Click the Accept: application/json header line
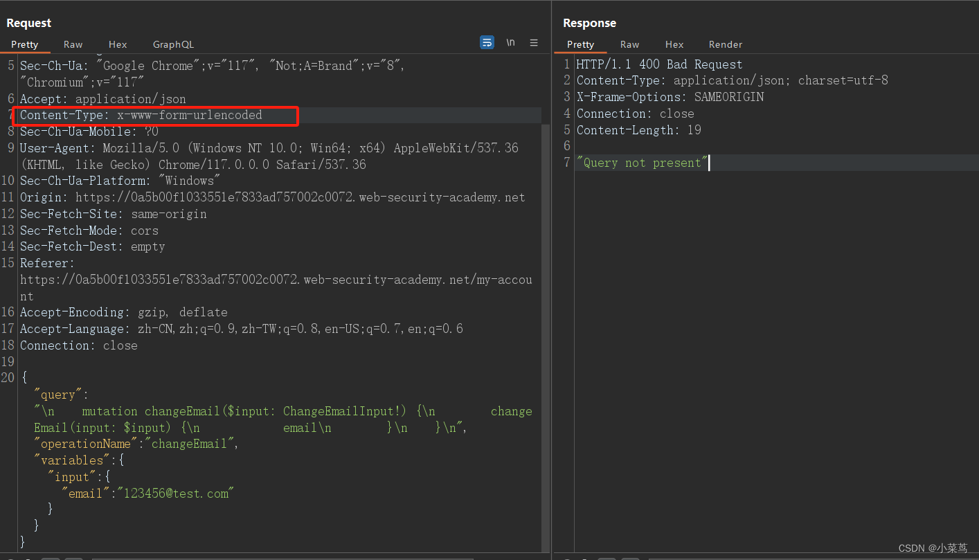 (102, 99)
